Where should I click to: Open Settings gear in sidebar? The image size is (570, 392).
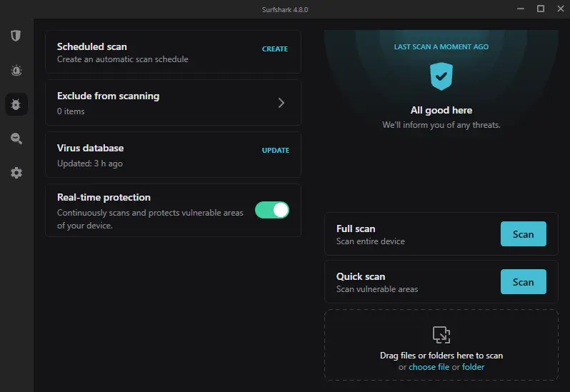click(16, 173)
